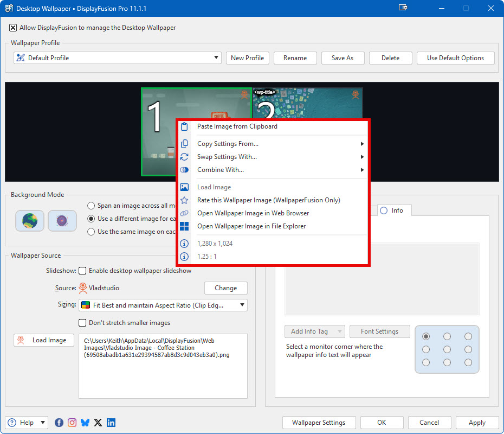Viewport: 504px width, 434px height.
Task: Tick Don't stretch smaller images
Action: coord(82,323)
